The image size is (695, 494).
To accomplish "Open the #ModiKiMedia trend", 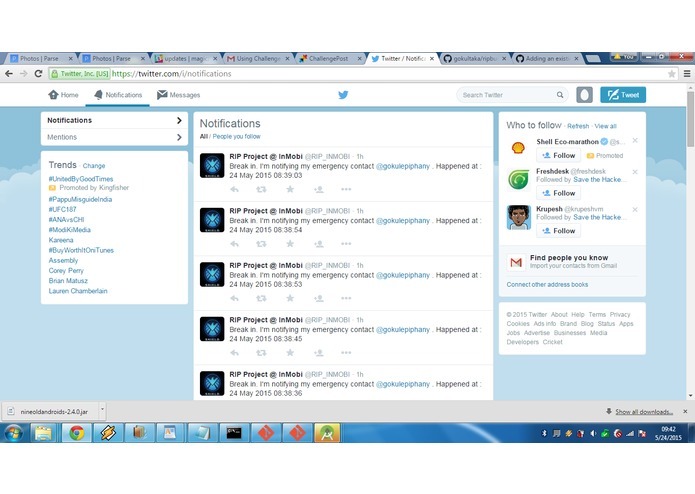I will pos(70,230).
